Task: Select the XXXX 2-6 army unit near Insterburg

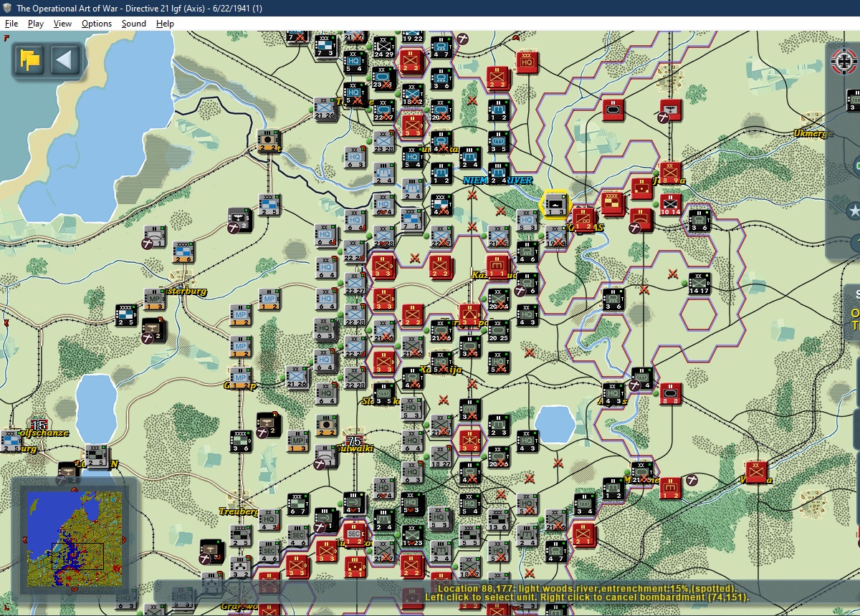Action: [x=183, y=253]
